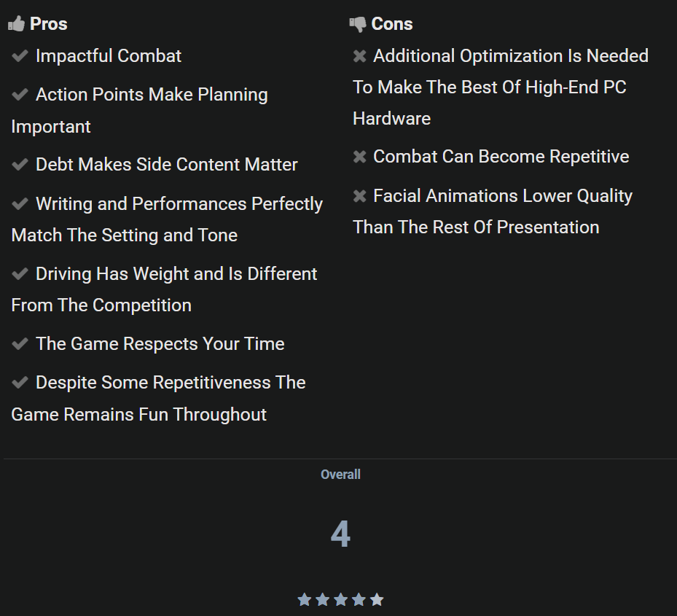Click the X icon before Additional Optimization

[x=360, y=56]
